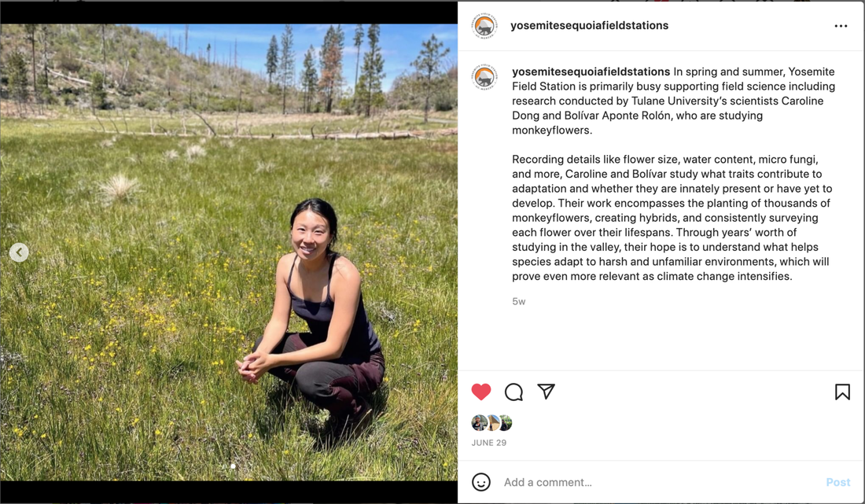865x504 pixels.
Task: Click the leftmost liker avatar
Action: coord(479,423)
